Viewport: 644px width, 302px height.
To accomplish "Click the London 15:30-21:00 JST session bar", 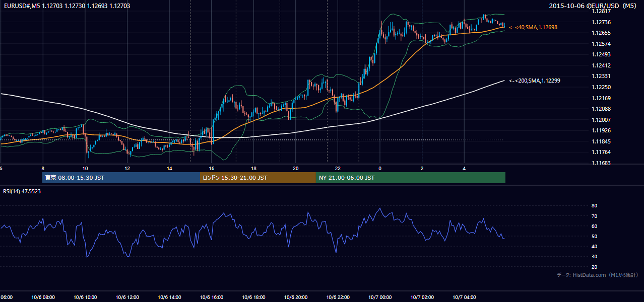I will pos(258,178).
